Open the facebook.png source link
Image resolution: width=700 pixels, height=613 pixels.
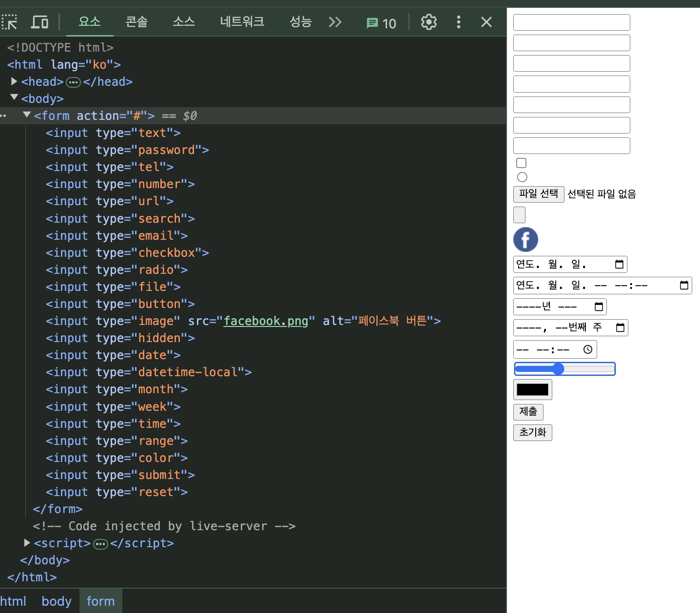[266, 321]
